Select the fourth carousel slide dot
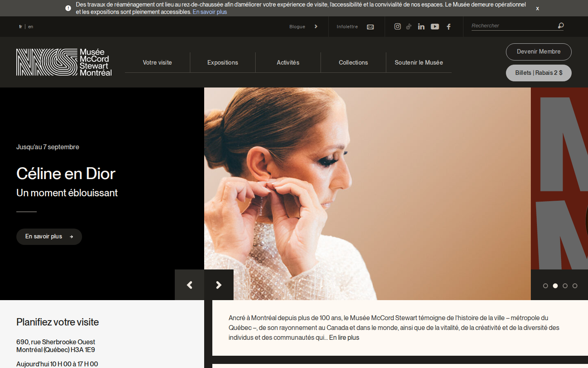 pyautogui.click(x=575, y=286)
